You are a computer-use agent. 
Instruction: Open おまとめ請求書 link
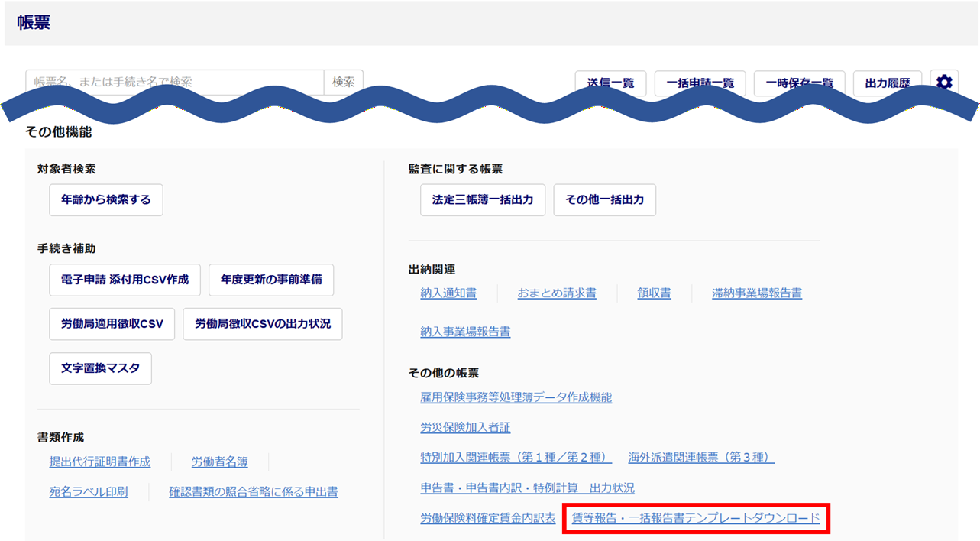tap(557, 293)
